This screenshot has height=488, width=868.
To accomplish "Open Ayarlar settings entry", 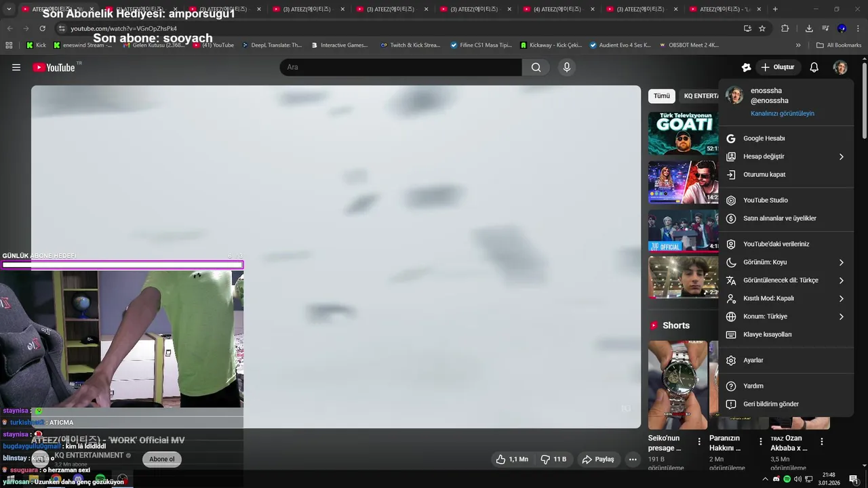I will point(787,361).
